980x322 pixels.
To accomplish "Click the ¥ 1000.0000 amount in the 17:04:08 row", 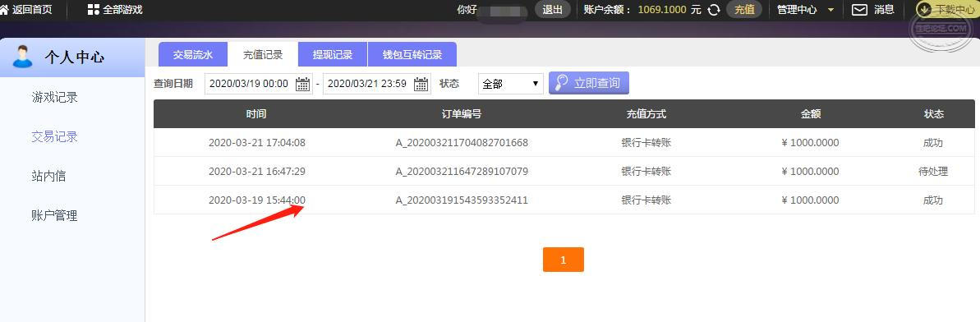I will coord(810,143).
